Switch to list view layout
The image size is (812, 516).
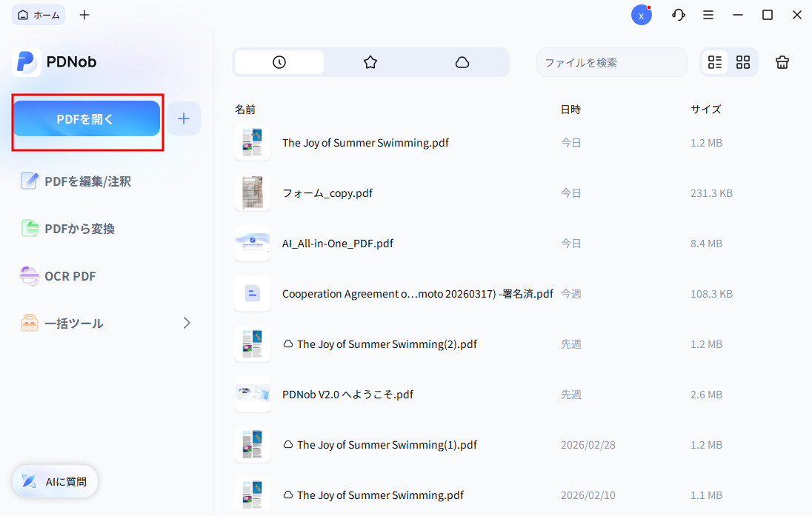click(x=715, y=62)
